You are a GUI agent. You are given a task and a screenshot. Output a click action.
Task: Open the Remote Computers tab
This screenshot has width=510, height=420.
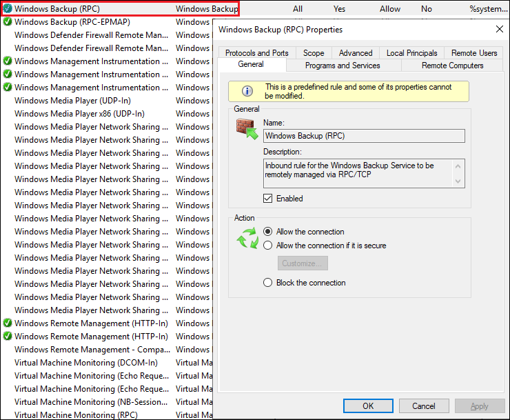pos(452,66)
